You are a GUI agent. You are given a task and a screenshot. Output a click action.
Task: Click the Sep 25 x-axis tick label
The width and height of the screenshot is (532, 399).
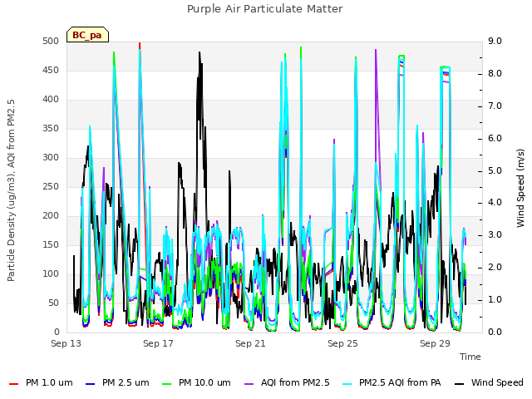click(x=342, y=343)
